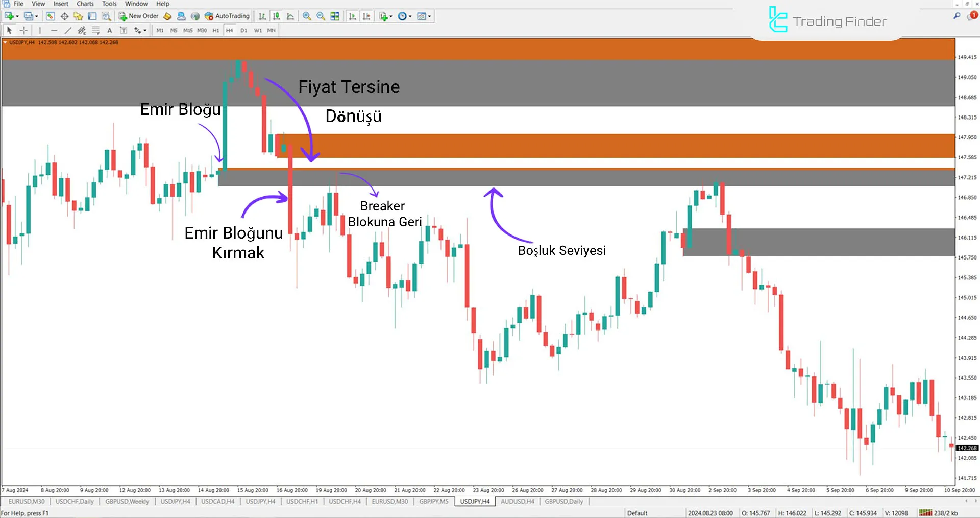
Task: Launch the MetaEditor icon
Action: pyautogui.click(x=167, y=16)
